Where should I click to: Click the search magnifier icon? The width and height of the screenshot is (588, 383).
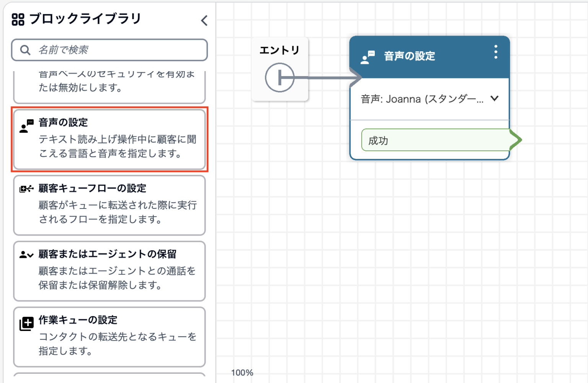point(25,50)
